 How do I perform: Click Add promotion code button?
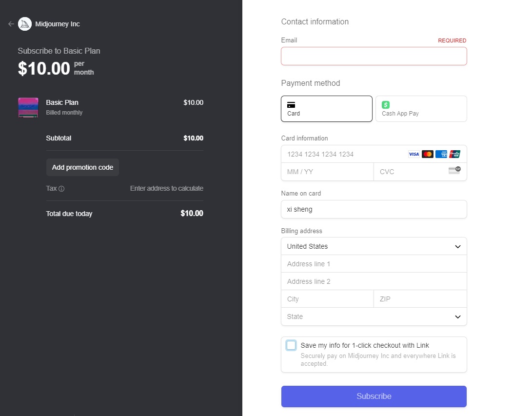coord(82,167)
